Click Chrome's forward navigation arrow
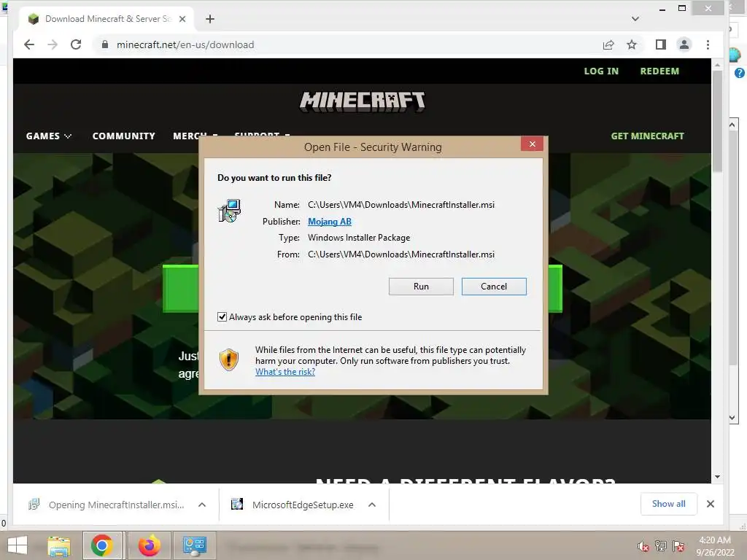This screenshot has height=560, width=747. tap(53, 44)
